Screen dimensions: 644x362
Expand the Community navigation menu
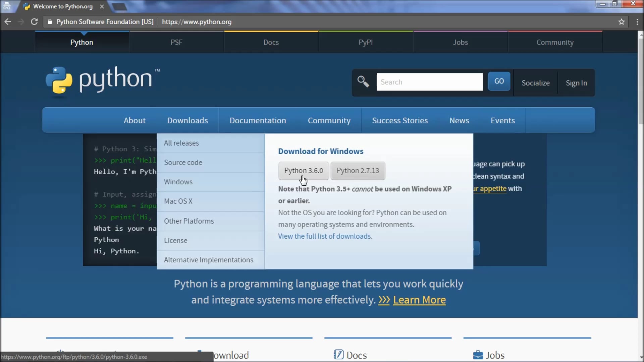(329, 120)
